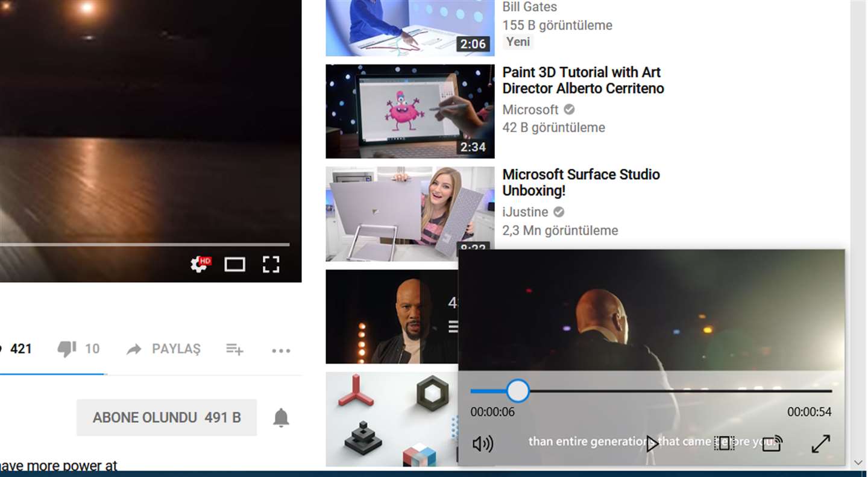Click the YouTube video progress bar

click(145, 244)
